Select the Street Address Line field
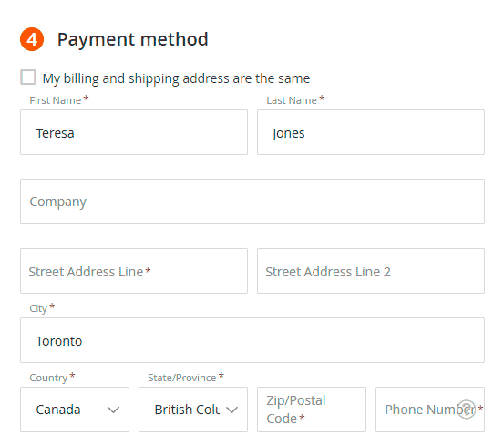Screen dimensions: 504x446 (x=134, y=271)
